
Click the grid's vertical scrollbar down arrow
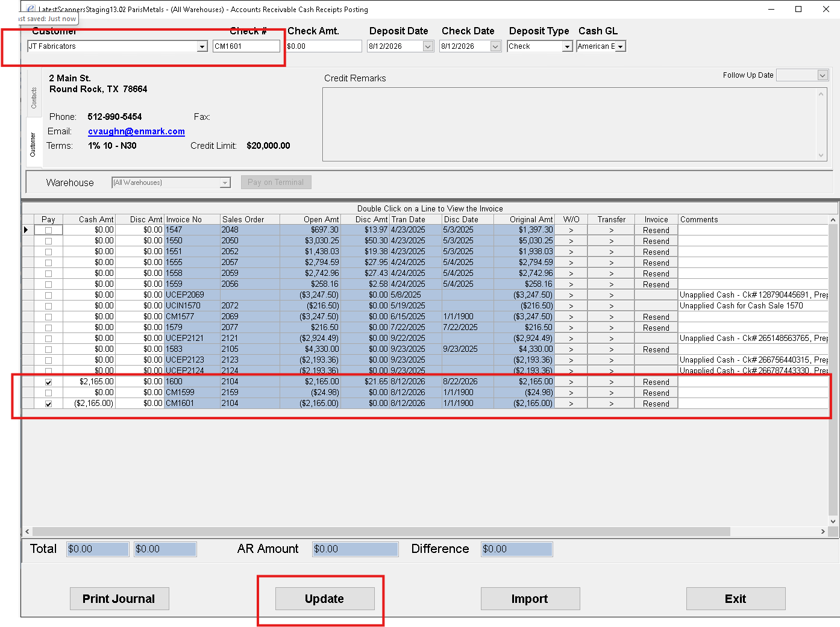pyautogui.click(x=833, y=522)
